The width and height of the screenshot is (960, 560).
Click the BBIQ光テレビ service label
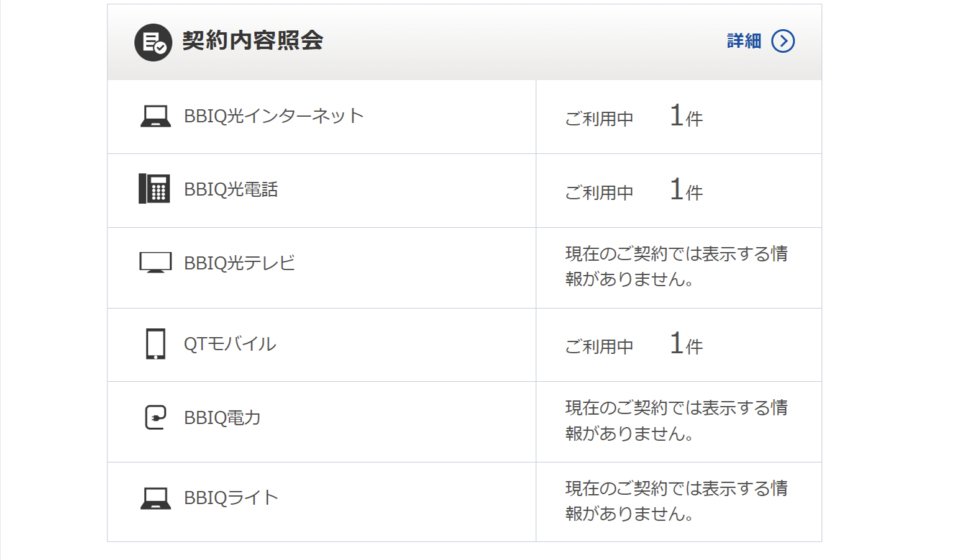[239, 263]
